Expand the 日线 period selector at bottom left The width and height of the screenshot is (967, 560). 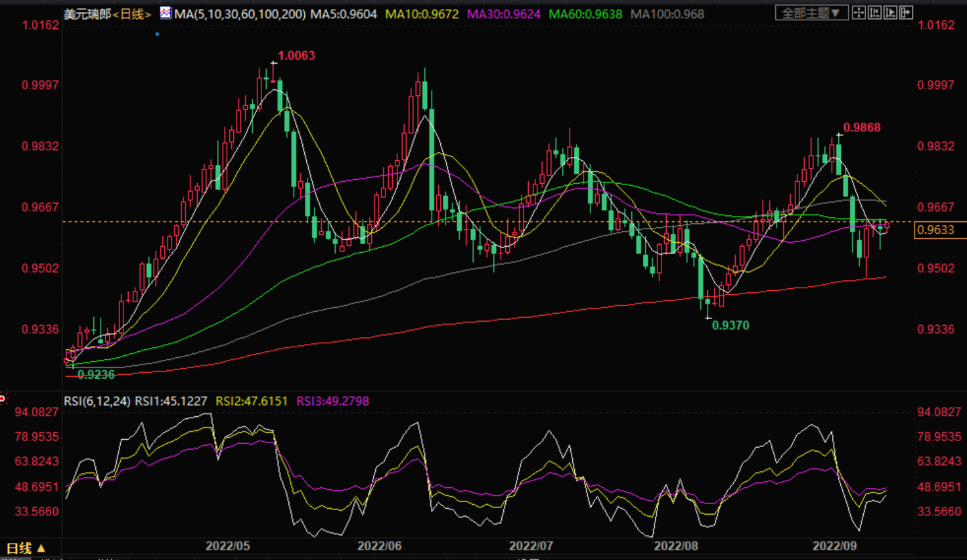pos(26,548)
